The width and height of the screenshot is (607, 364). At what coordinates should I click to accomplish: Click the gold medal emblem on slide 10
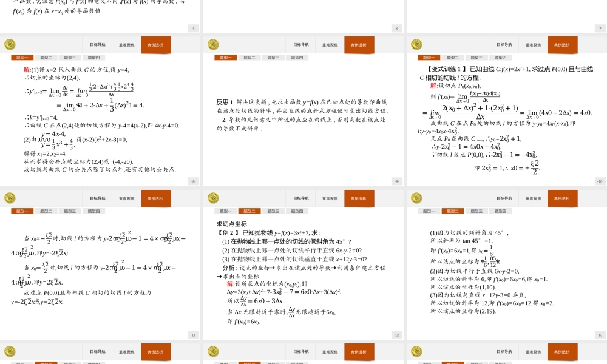point(416,44)
